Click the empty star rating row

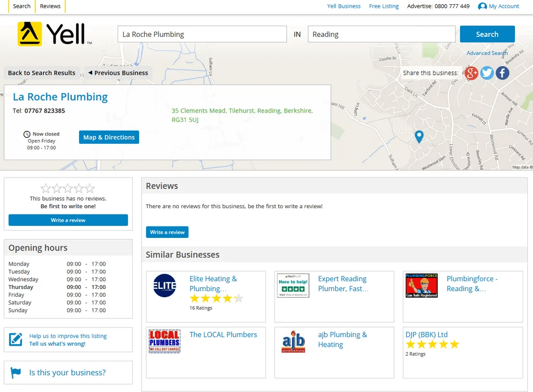tap(68, 188)
